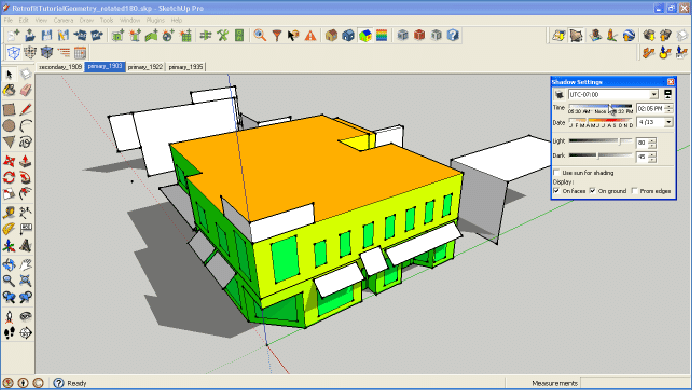Select the Tape Measure tool
Screen dimensions: 692x390
pyautogui.click(x=9, y=212)
